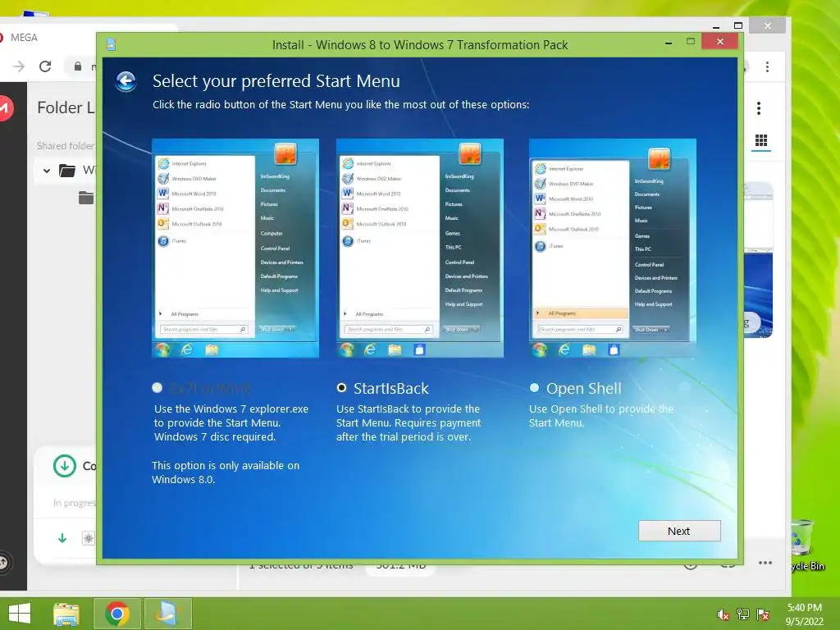Click the back arrow in the installer
840x630 pixels.
[126, 81]
